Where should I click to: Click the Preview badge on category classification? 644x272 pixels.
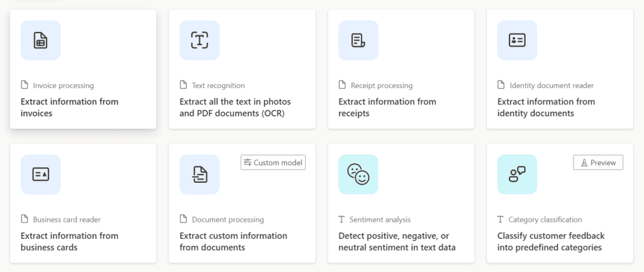[x=598, y=163]
